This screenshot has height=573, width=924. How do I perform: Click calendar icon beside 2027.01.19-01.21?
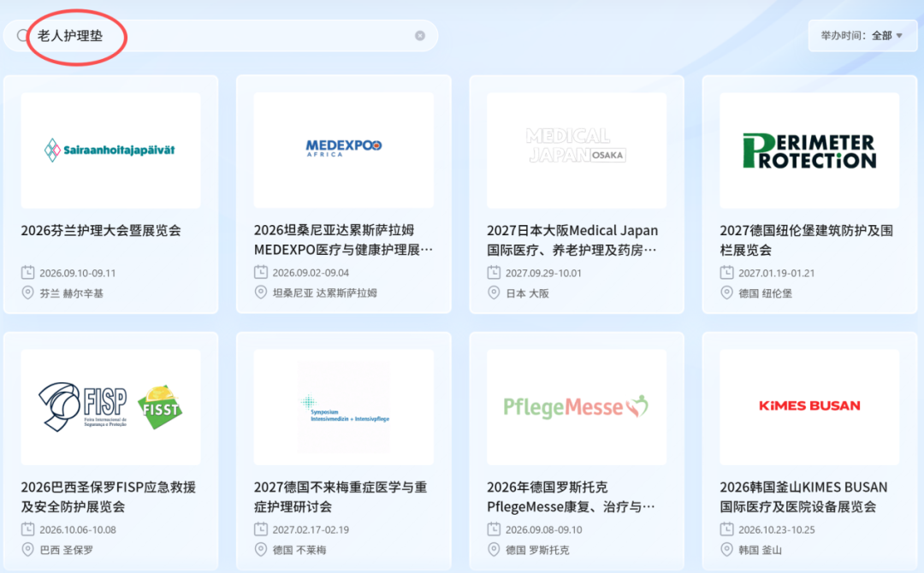pyautogui.click(x=726, y=273)
